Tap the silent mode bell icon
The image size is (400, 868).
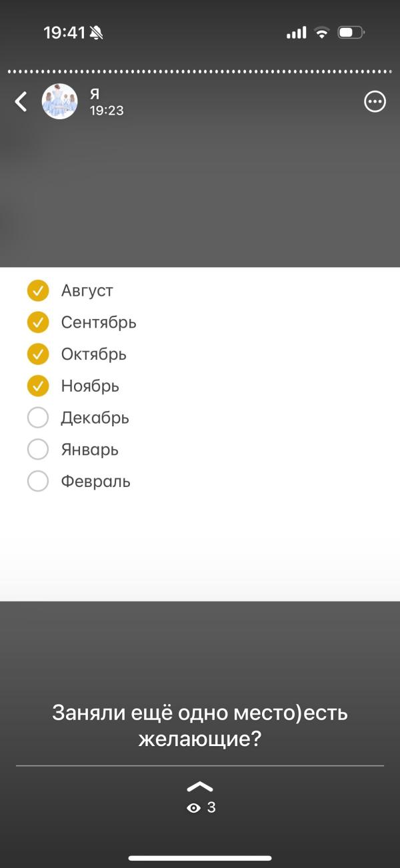tap(97, 33)
